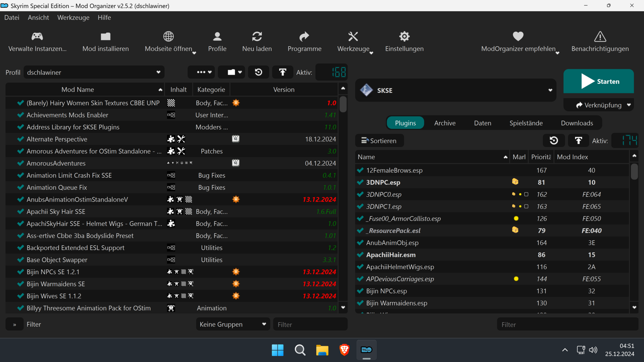Click the restore backup icon above plugin list
The image size is (644, 362).
(554, 140)
